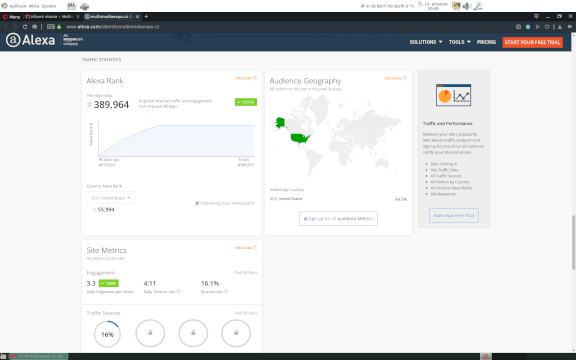This screenshot has height=360, width=576.
Task: Click Sign up for all Audience Metrics
Action: pyautogui.click(x=338, y=218)
